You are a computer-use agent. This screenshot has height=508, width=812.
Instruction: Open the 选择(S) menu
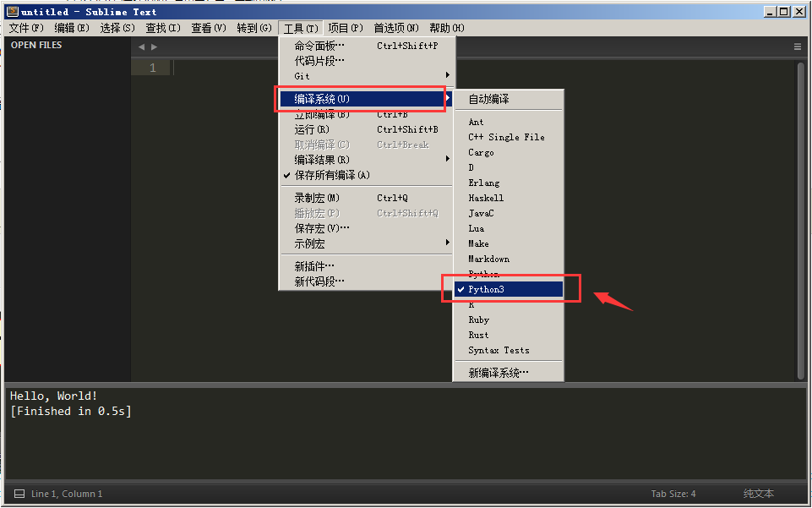pyautogui.click(x=117, y=28)
